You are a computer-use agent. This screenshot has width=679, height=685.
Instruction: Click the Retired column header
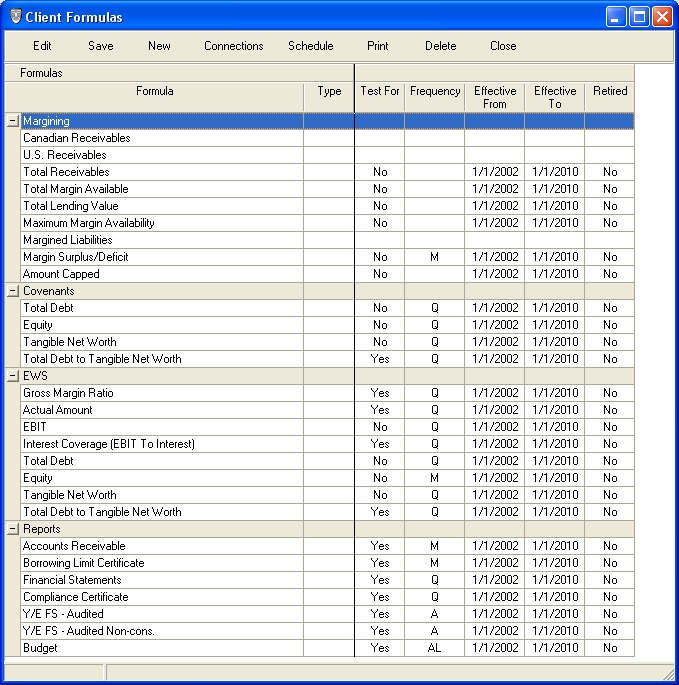click(610, 97)
